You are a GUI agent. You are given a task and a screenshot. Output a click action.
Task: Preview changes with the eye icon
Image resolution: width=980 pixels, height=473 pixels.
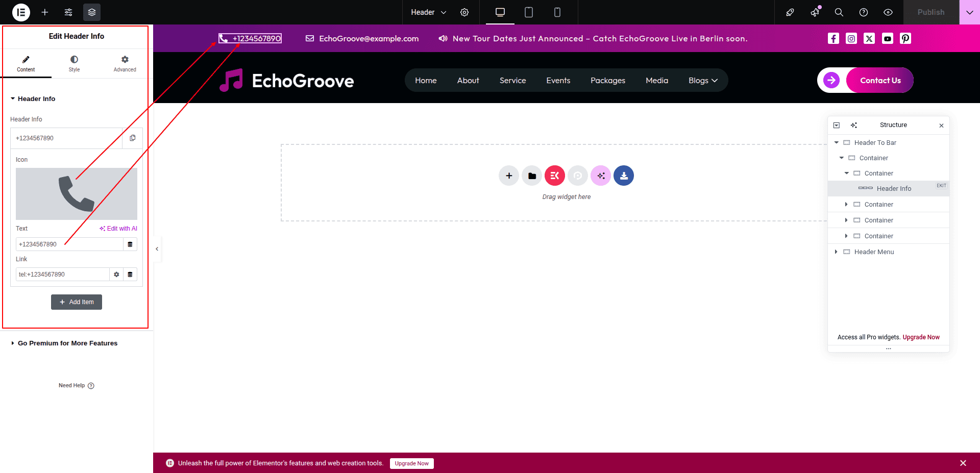[x=888, y=12]
